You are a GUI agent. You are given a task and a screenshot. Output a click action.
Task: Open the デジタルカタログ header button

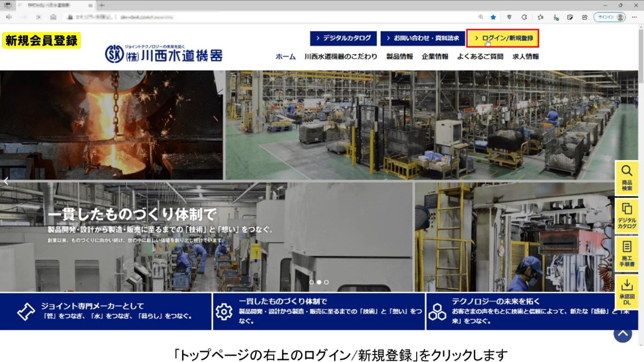(343, 38)
